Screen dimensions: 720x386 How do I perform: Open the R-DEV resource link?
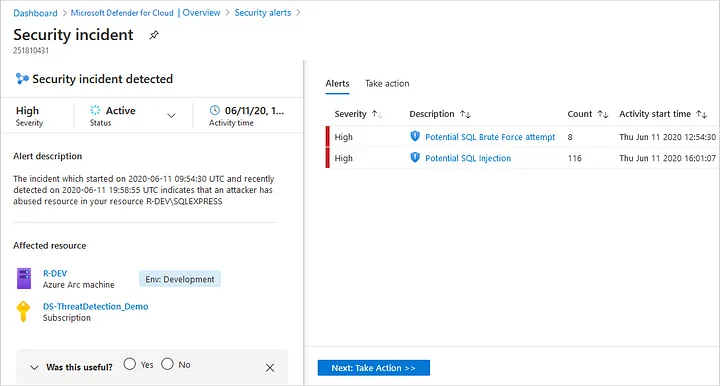[55, 273]
